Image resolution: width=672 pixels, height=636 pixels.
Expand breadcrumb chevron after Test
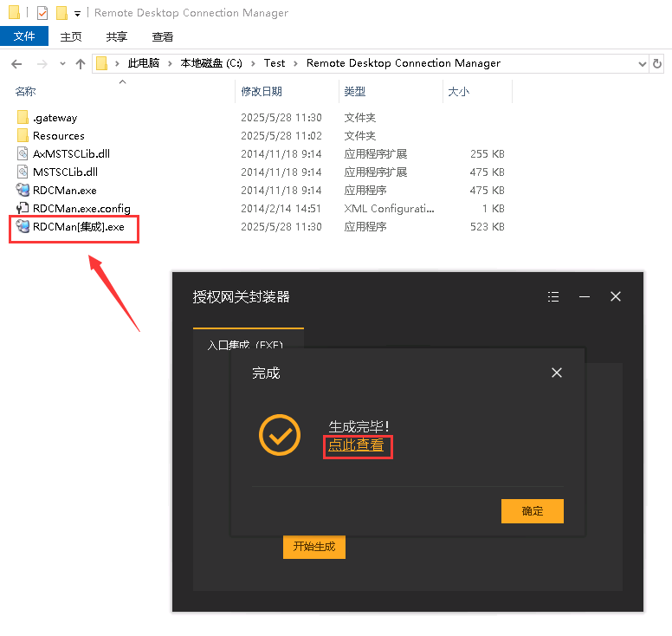click(x=295, y=64)
